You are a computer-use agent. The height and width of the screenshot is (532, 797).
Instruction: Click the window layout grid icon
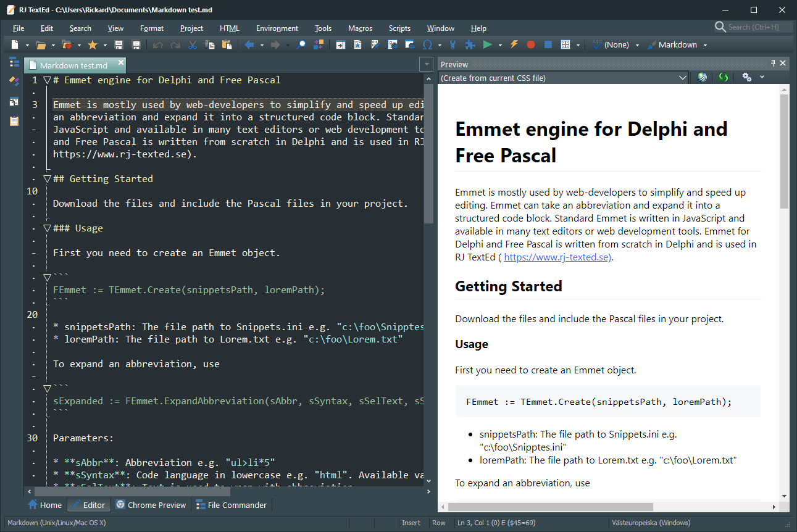565,44
